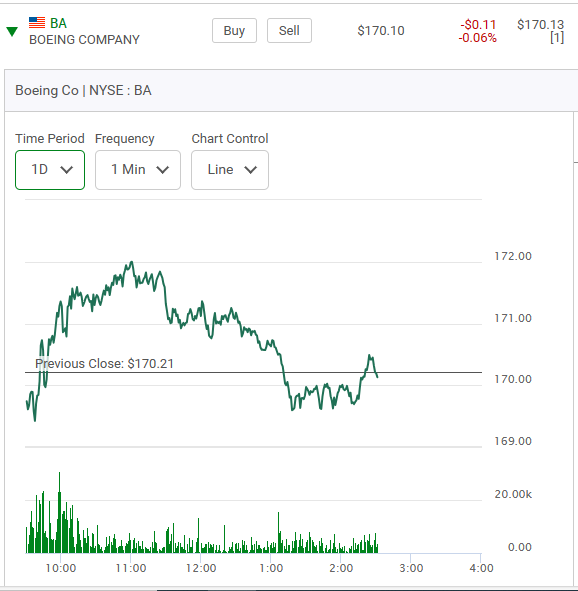Click the 12:00 time axis label
The height and width of the screenshot is (591, 578).
tap(201, 568)
